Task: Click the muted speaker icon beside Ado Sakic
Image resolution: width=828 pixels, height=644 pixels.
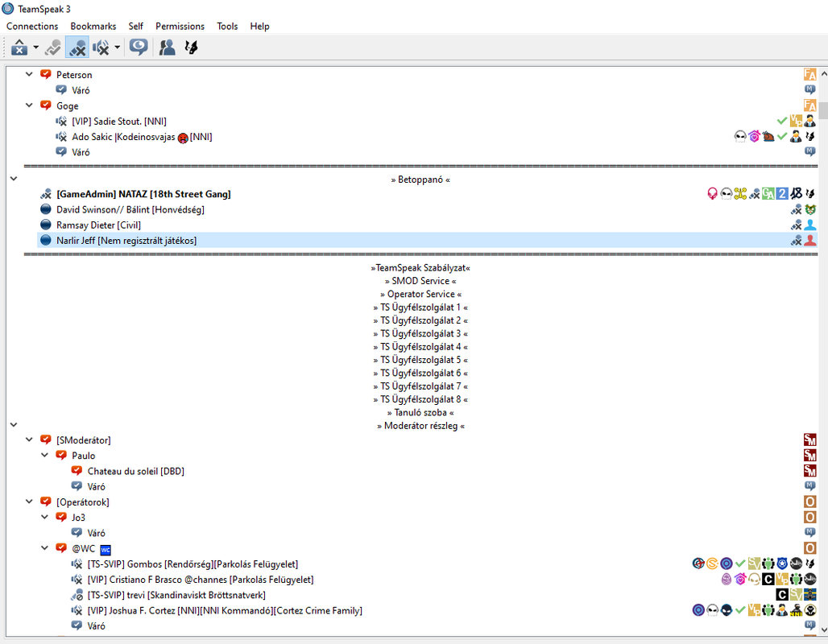Action: click(61, 137)
